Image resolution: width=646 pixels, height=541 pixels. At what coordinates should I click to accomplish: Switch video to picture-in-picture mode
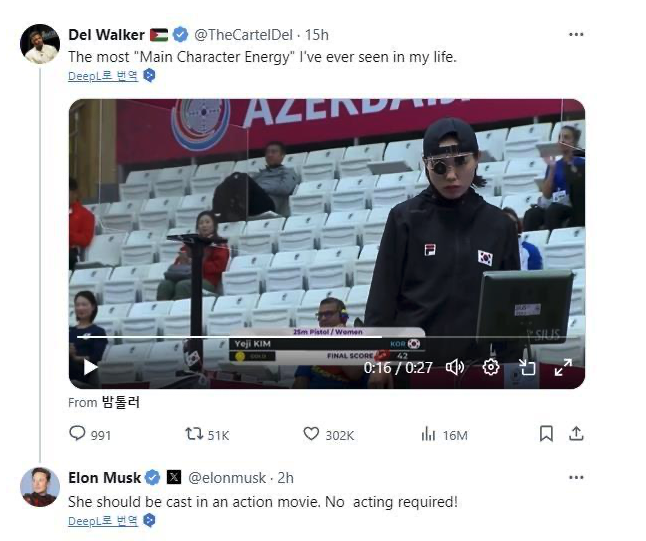(x=526, y=367)
